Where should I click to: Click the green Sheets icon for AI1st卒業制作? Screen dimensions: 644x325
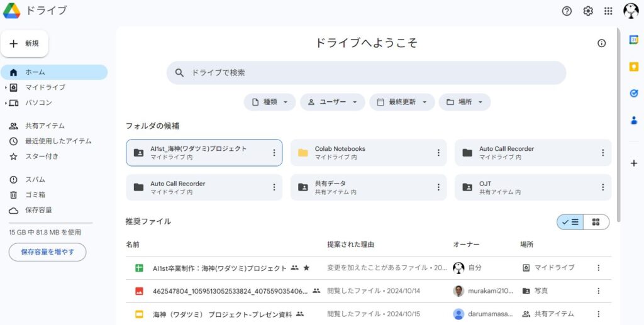click(x=139, y=268)
